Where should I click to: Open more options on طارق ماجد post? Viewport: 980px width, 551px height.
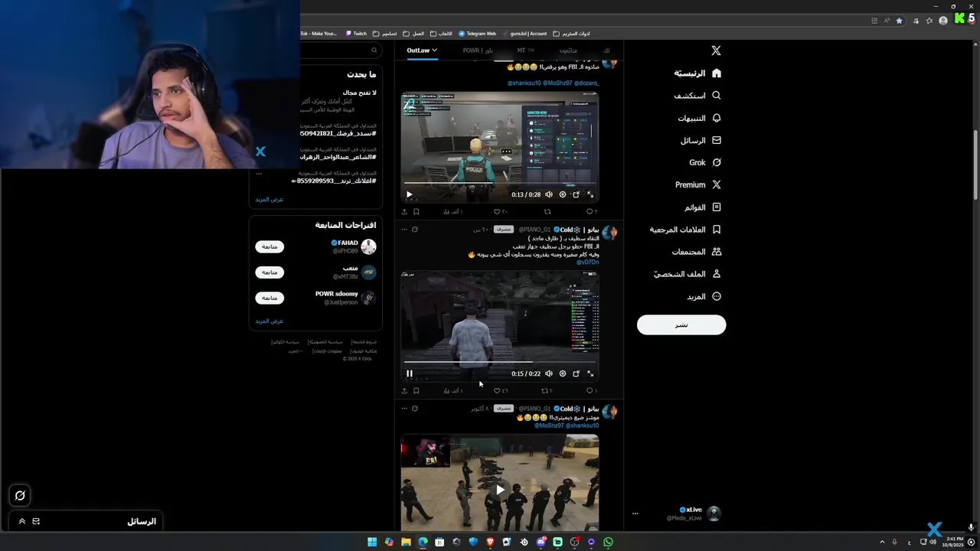click(403, 230)
